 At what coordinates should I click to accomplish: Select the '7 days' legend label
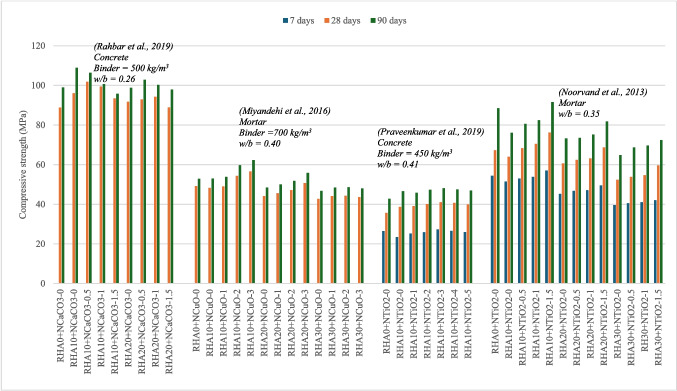302,21
